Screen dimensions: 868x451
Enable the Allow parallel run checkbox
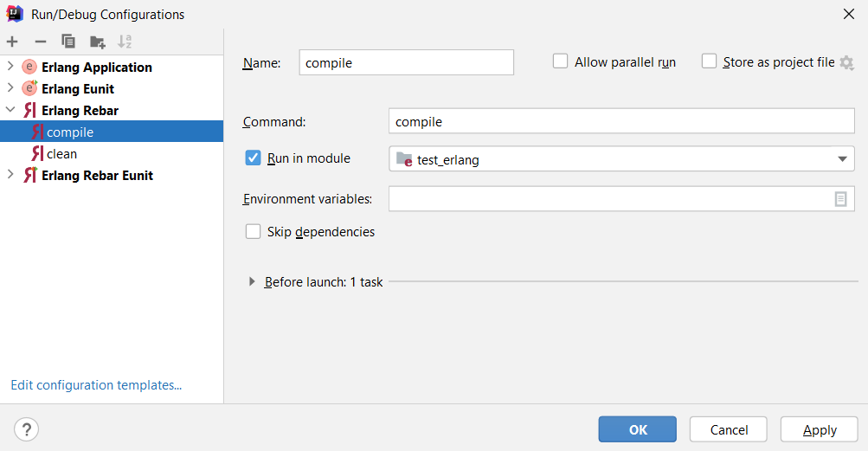(560, 61)
